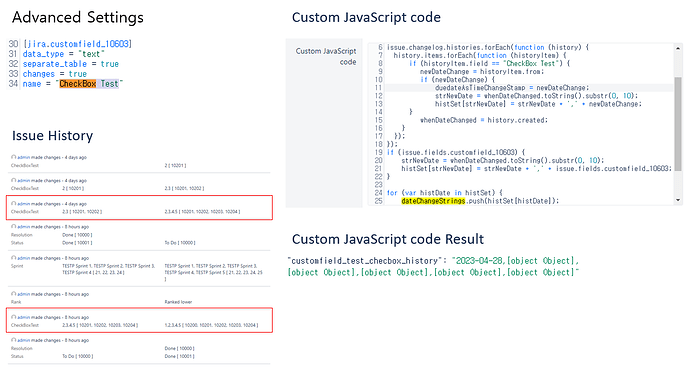Click the avatar in the lower red-outlined history entry
690x370 pixels.
point(14,317)
